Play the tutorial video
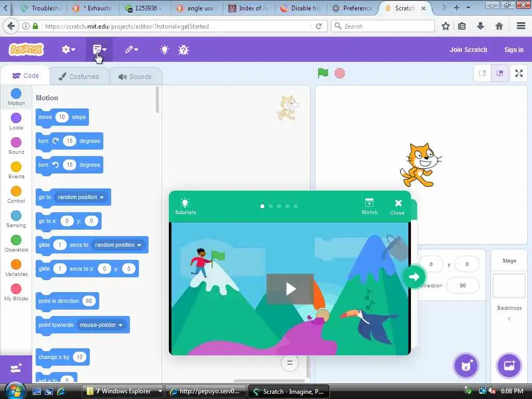This screenshot has height=399, width=532. [290, 289]
